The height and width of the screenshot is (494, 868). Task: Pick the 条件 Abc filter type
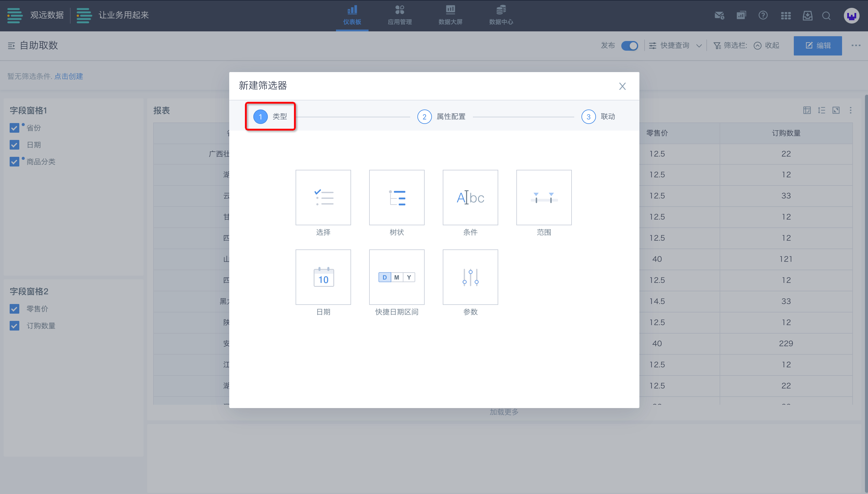470,198
